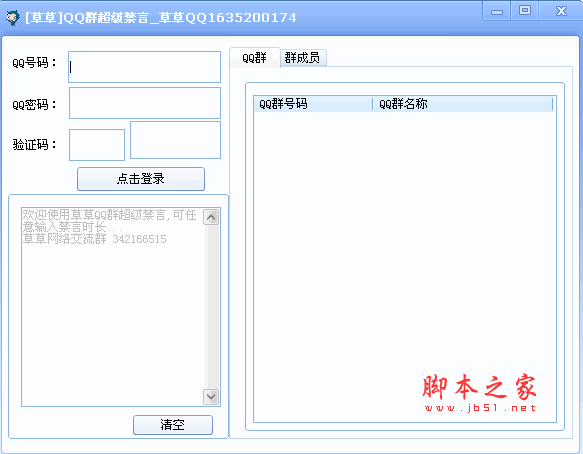Image resolution: width=583 pixels, height=454 pixels.
Task: Click the 清空 button
Action: point(173,425)
